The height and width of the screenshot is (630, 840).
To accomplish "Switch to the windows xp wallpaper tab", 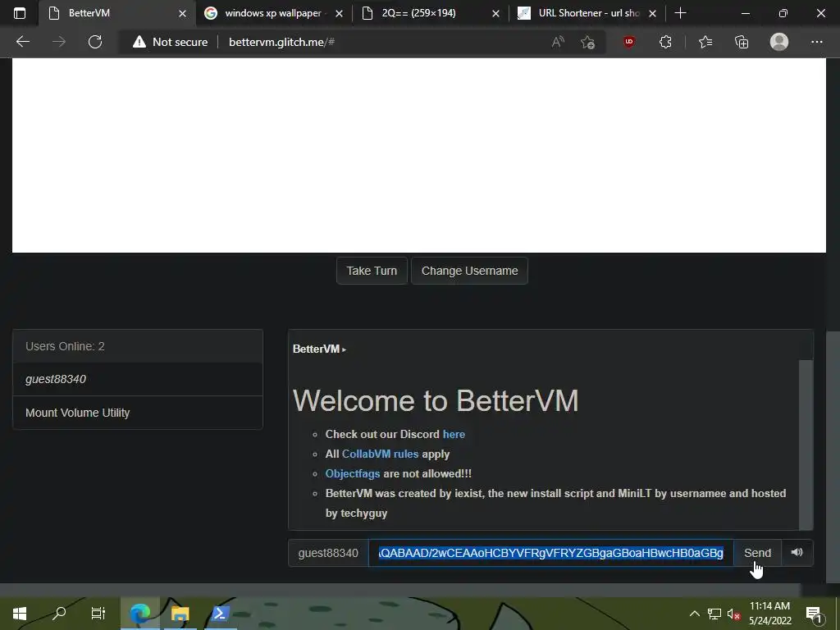I will pos(272,13).
